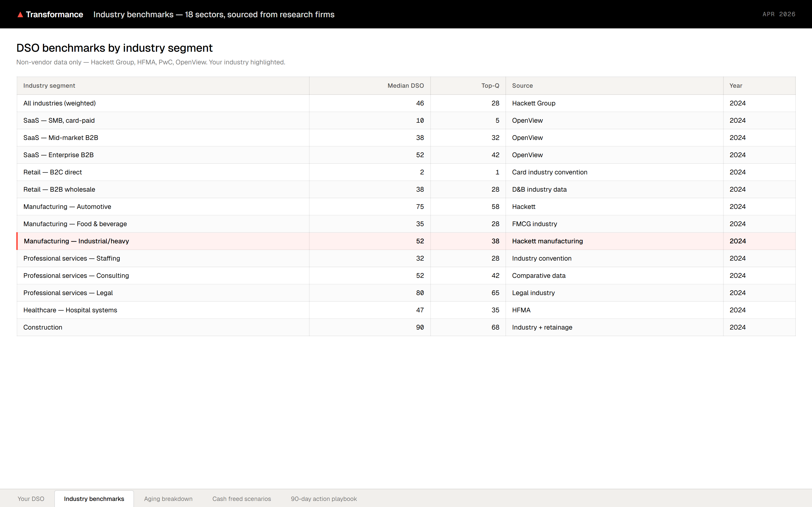This screenshot has width=812, height=507.
Task: Click the OpenView source next to SaaS SMB
Action: pyautogui.click(x=527, y=120)
